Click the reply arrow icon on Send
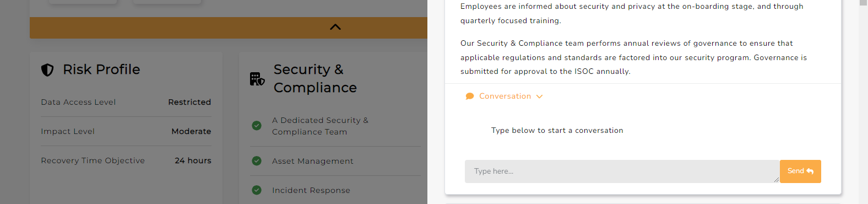This screenshot has height=204, width=868. pos(810,171)
